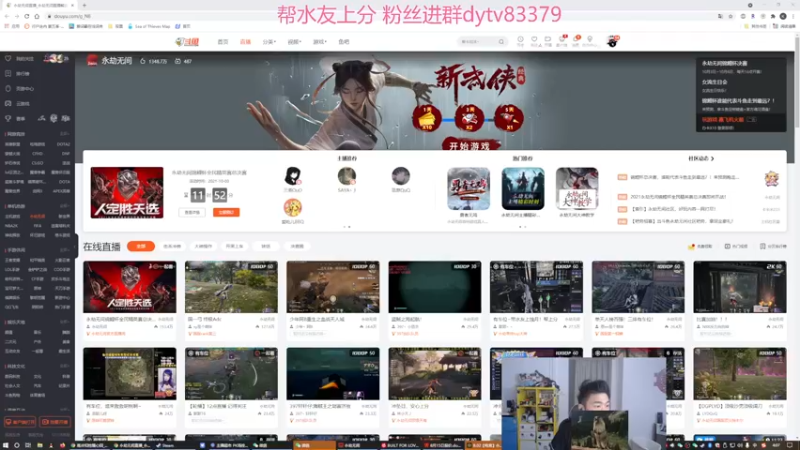Image resolution: width=800 pixels, height=450 pixels.
Task: Expand the 手游休闲 sidebar section
Action: coord(65,250)
